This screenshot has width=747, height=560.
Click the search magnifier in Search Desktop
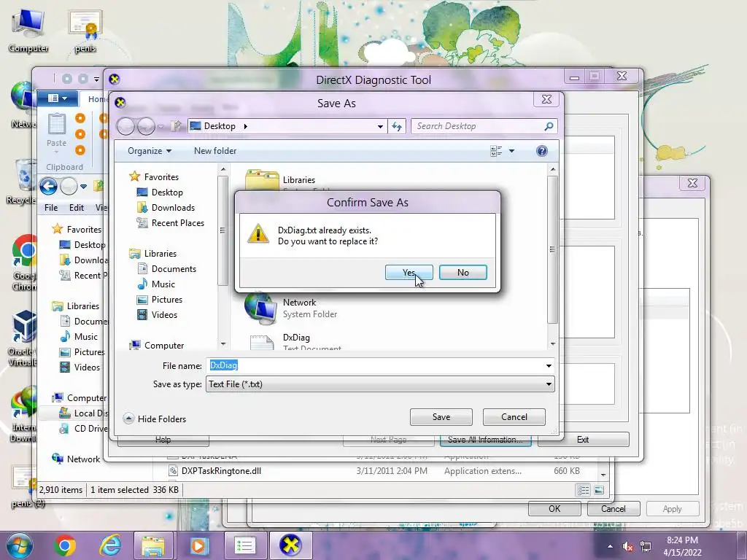click(x=549, y=126)
